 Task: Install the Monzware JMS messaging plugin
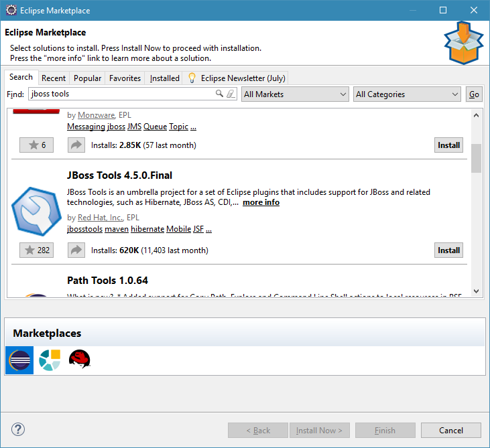click(448, 145)
